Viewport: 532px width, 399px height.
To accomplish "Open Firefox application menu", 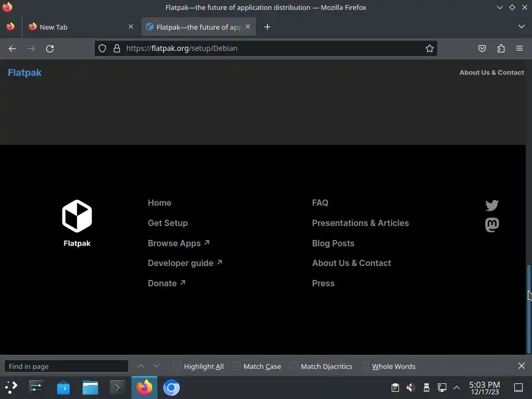I will pyautogui.click(x=520, y=48).
